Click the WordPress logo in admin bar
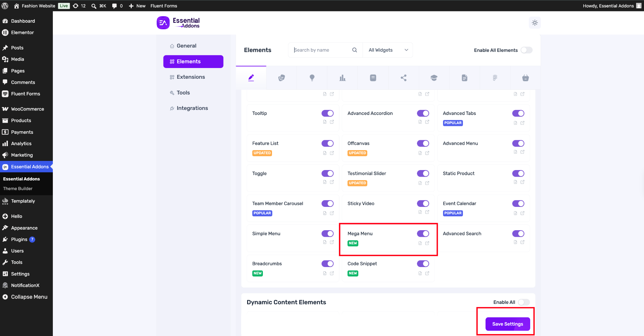This screenshot has width=644, height=336. click(5, 6)
